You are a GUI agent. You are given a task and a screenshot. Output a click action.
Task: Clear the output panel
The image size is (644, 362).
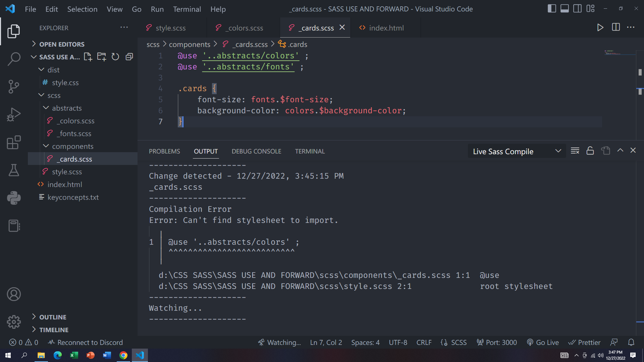click(575, 151)
